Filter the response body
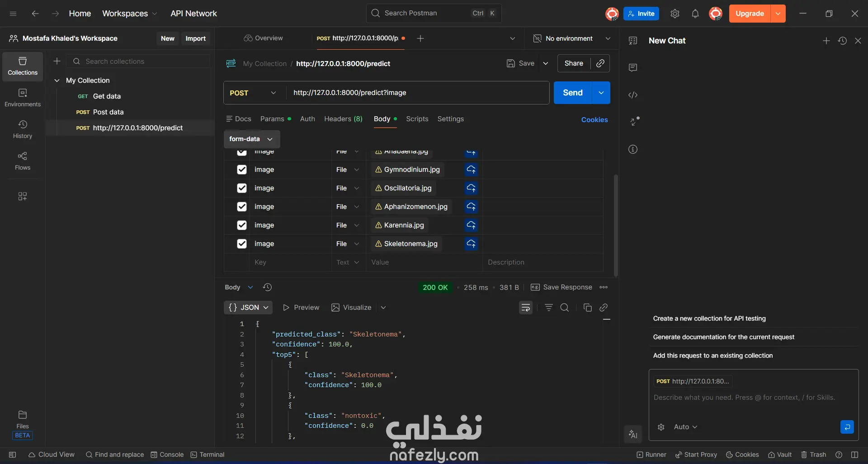Image resolution: width=868 pixels, height=464 pixels. [549, 308]
